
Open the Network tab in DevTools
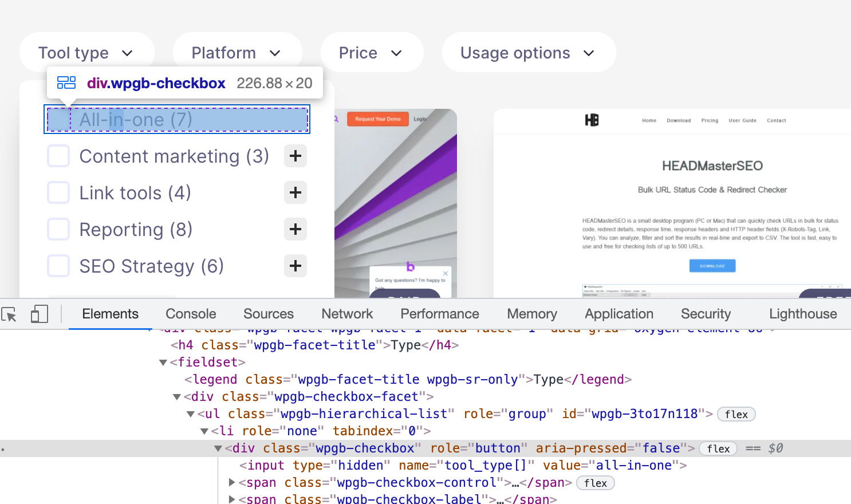[347, 314]
